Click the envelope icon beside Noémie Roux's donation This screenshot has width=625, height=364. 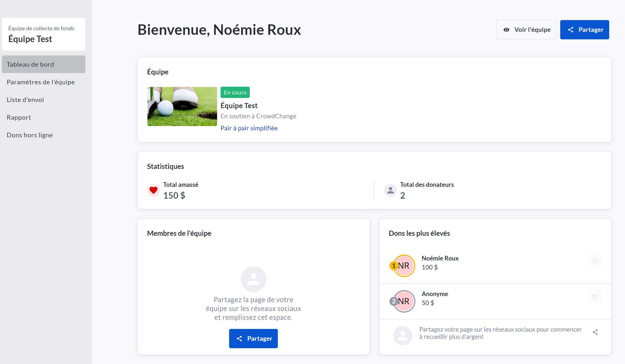point(595,261)
